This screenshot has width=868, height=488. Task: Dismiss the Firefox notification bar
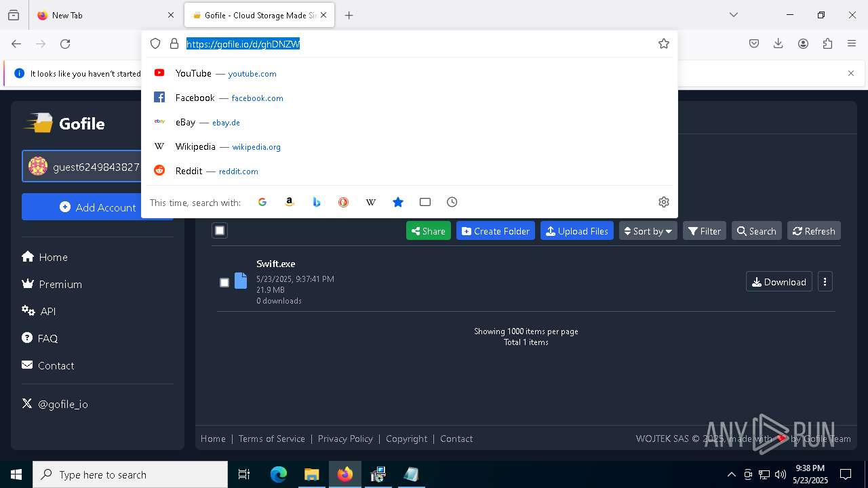[851, 73]
